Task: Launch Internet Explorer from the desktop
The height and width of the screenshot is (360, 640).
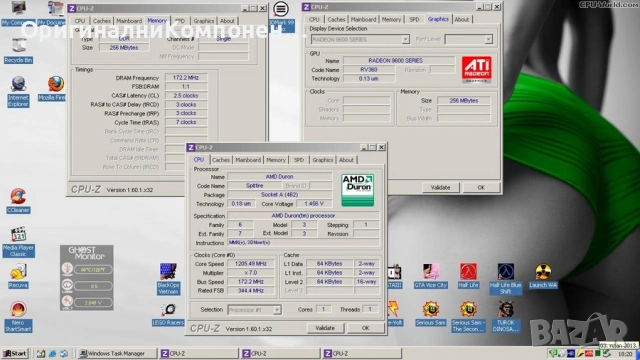Action: point(18,91)
